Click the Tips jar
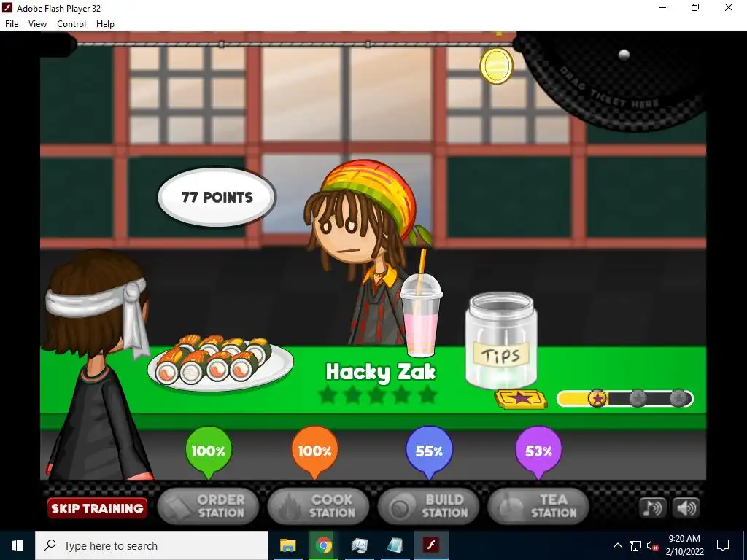747x560 pixels. pos(500,341)
